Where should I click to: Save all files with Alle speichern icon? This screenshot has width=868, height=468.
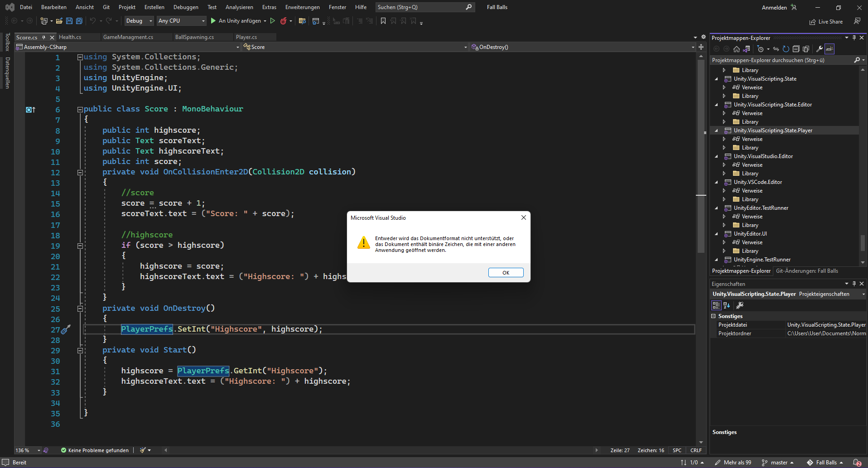click(x=78, y=21)
